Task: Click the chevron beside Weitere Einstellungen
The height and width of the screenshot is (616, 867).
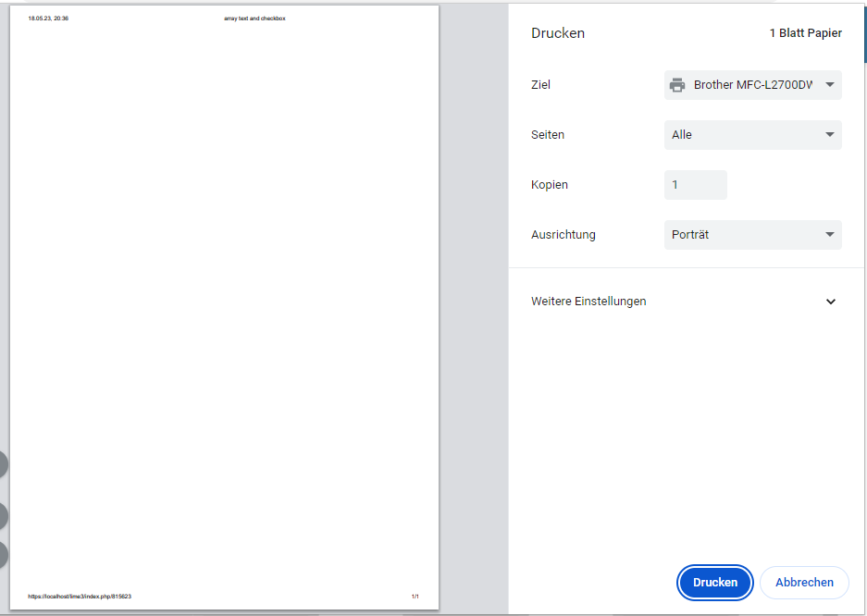Action: tap(830, 302)
